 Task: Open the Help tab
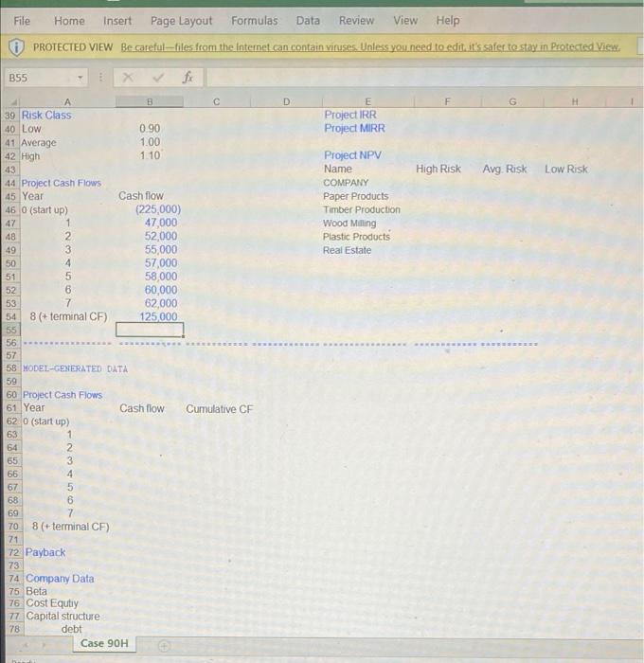(448, 21)
